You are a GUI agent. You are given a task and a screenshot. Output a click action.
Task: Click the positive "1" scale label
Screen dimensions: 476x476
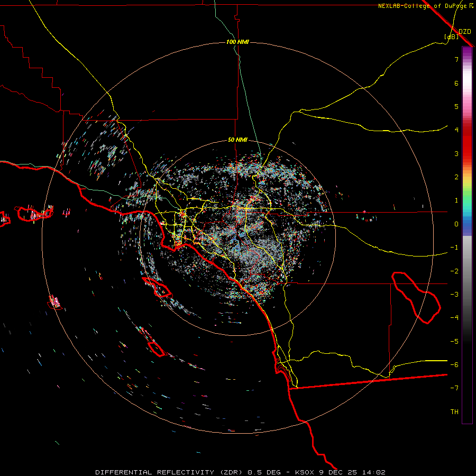tap(456, 200)
